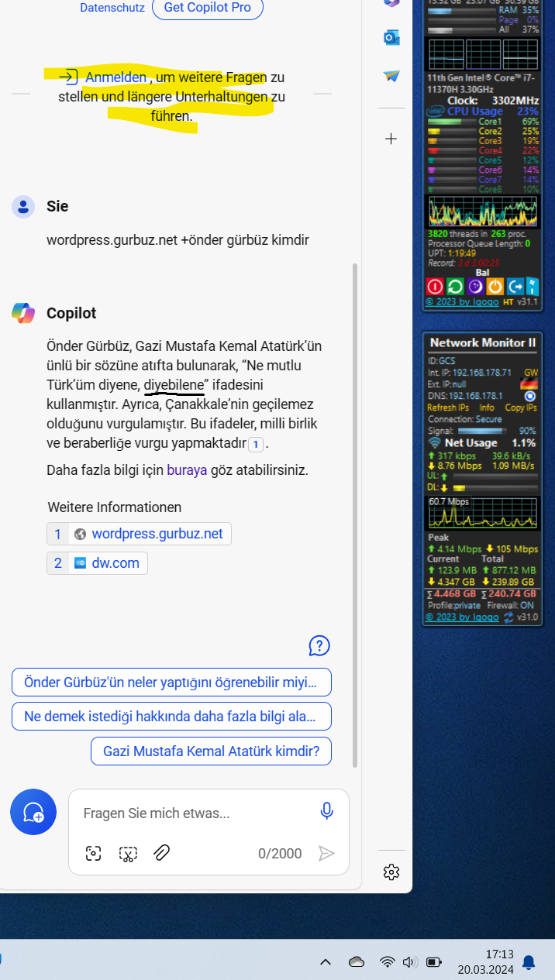Open source 1 wordpress.gurbuz.net

140,534
